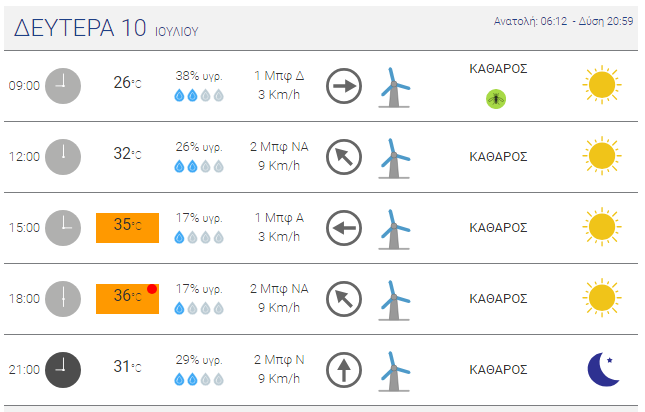
Task: Click the crescent moon icon at 21:00
Action: [x=603, y=369]
